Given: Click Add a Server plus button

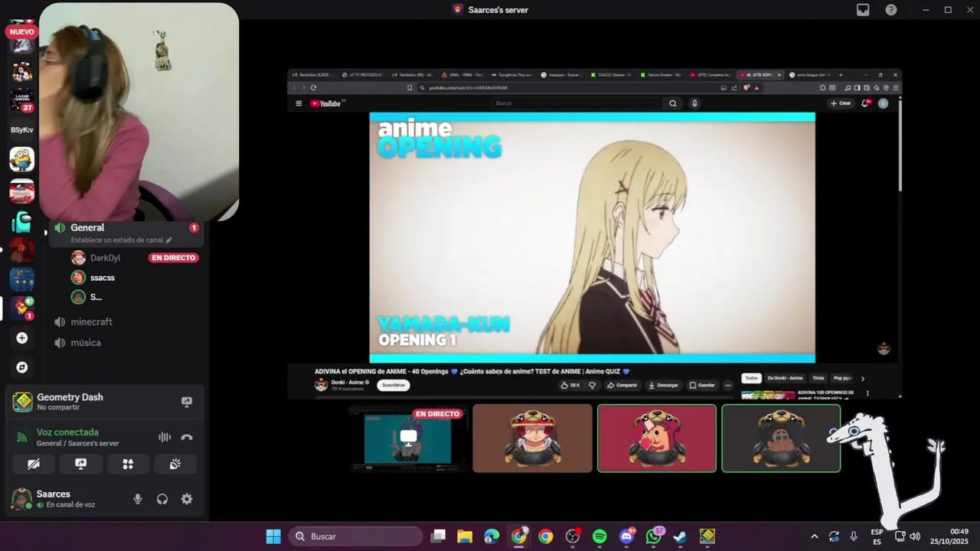Looking at the screenshot, I should point(21,337).
